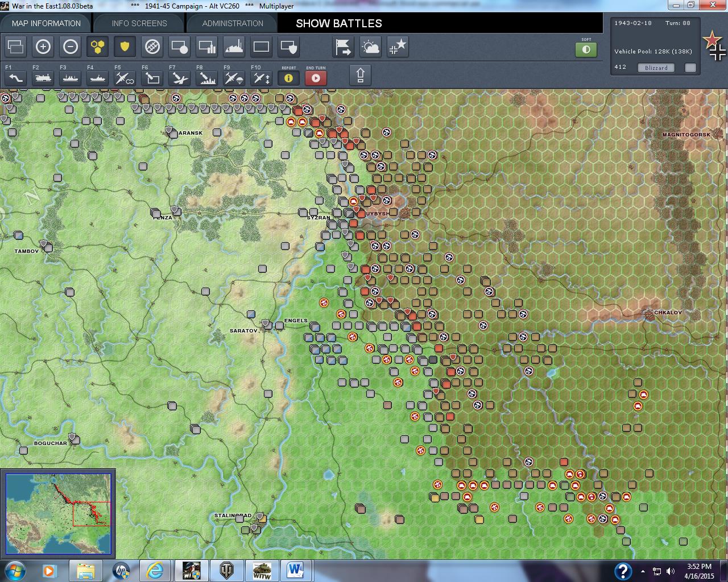Open Windows Media Player from taskbar
This screenshot has width=728, height=582.
[49, 570]
